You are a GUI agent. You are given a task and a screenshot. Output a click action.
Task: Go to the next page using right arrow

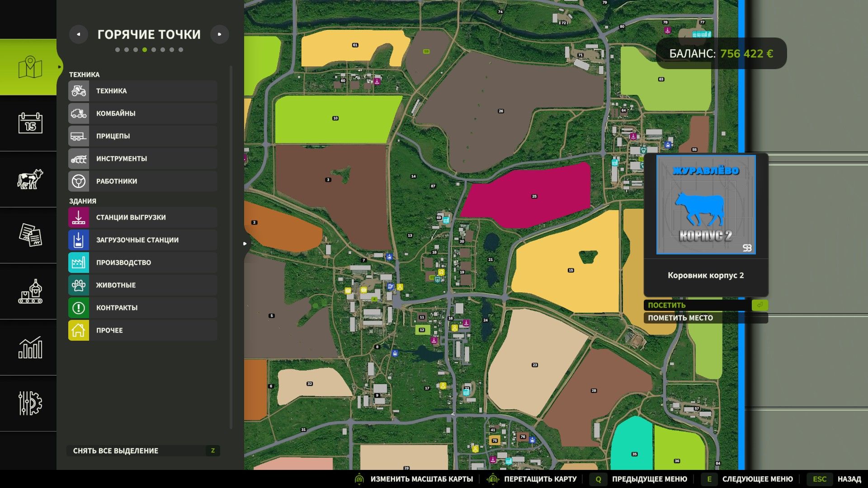click(220, 34)
